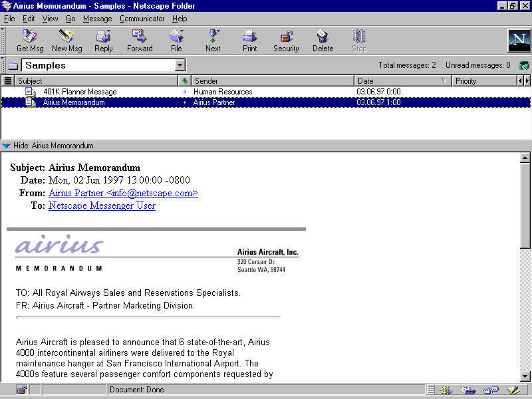
Task: Click the message pane scroll up arrow
Action: point(525,158)
